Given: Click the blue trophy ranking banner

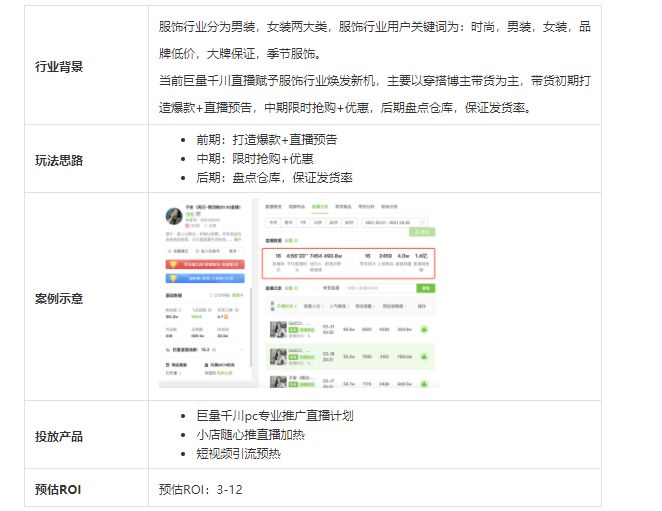Looking at the screenshot, I should [205, 278].
